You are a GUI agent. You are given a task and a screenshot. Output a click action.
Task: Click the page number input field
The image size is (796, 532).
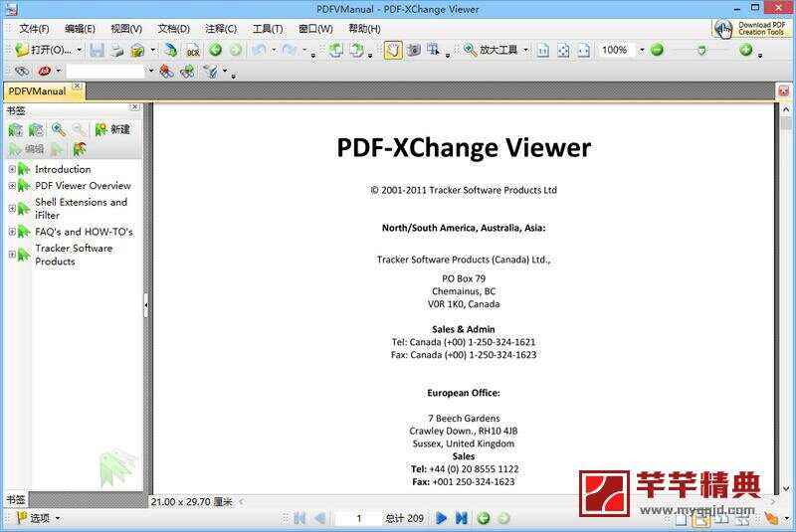click(358, 518)
